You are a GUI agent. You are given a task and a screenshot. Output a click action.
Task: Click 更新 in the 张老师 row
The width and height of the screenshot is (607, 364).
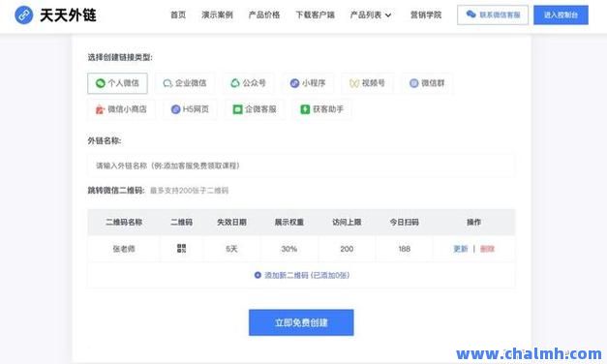(x=461, y=249)
